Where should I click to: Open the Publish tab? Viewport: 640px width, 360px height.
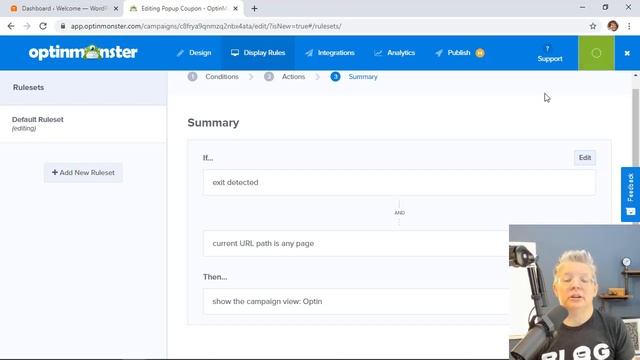460,53
